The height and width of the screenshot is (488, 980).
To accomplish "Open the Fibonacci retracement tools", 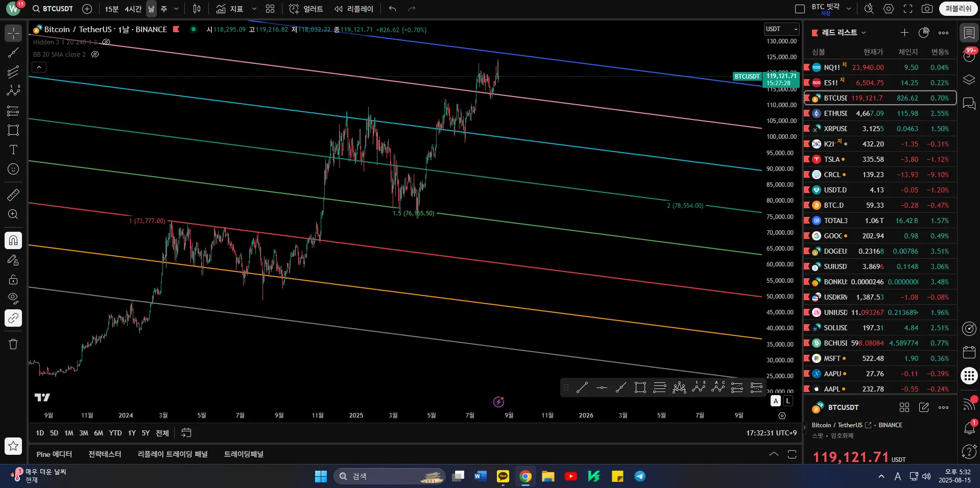I will [x=13, y=72].
